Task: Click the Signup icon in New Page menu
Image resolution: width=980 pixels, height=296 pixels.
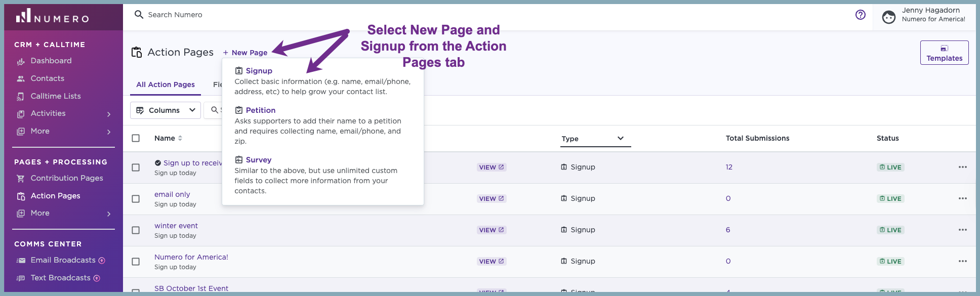Action: coord(239,71)
